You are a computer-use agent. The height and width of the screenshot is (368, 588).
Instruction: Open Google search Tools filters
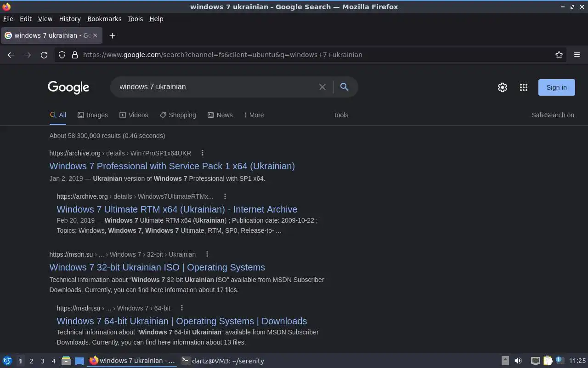click(341, 115)
